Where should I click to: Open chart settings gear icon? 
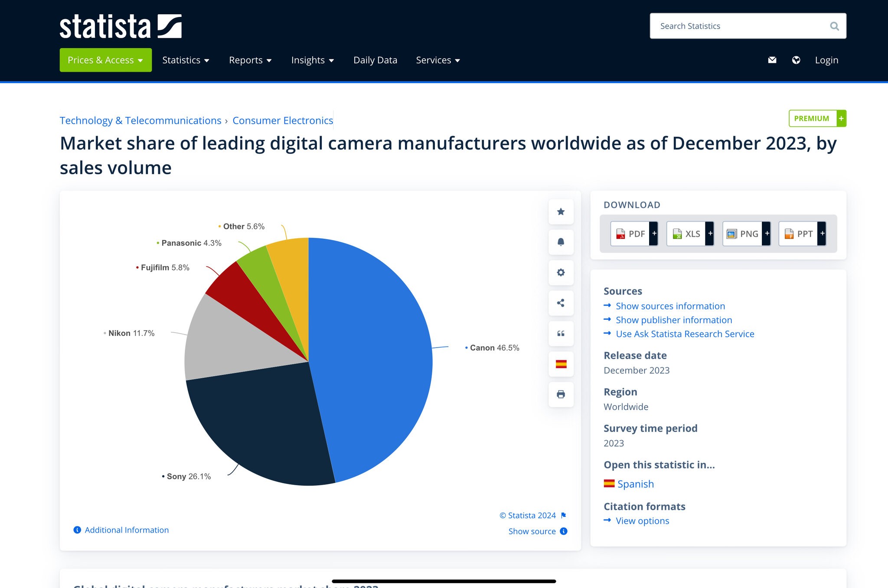pyautogui.click(x=561, y=273)
